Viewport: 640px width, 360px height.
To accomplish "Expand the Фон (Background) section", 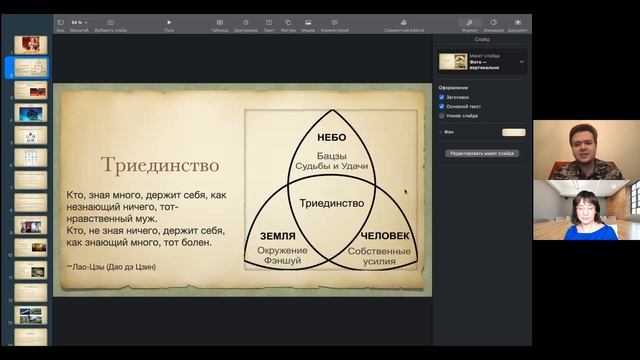I will point(441,132).
